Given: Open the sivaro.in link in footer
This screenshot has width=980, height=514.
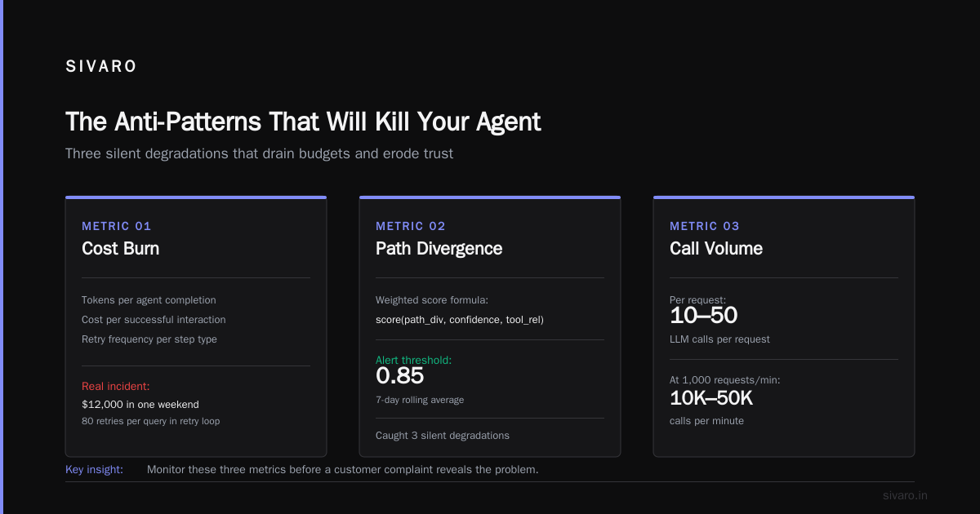Looking at the screenshot, I should (x=906, y=495).
